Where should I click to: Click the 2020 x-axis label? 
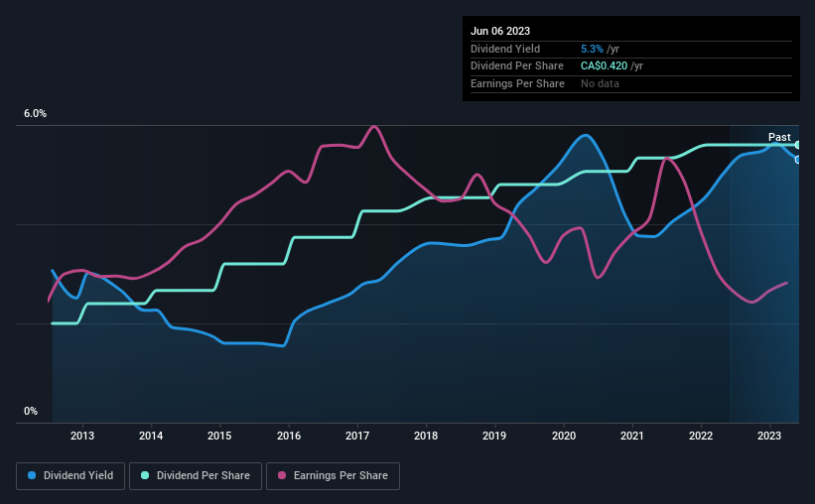564,436
